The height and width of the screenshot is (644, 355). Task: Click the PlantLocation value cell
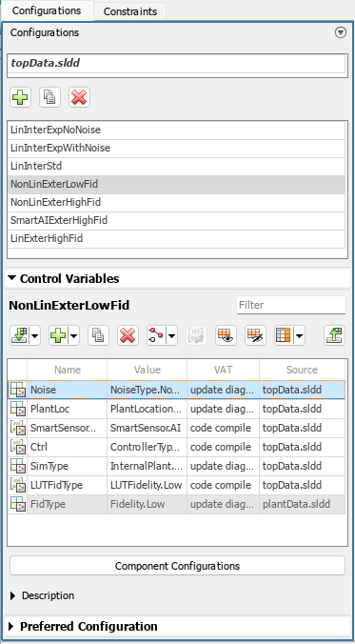pos(147,409)
